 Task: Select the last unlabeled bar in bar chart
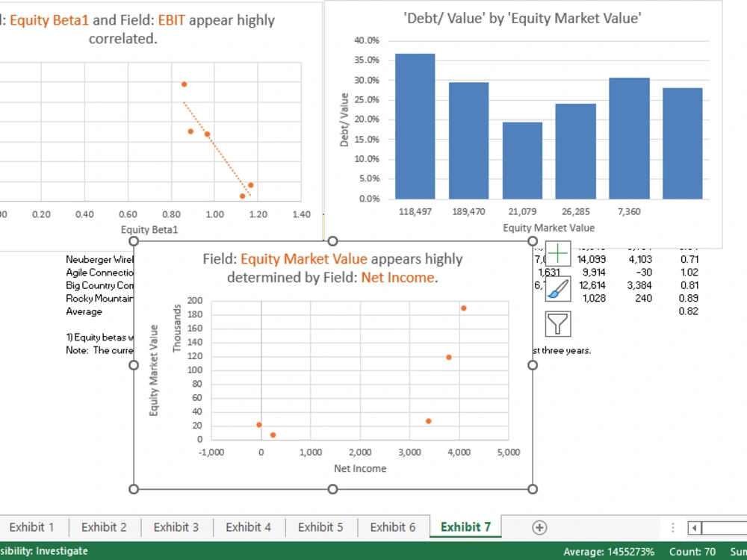[683, 143]
